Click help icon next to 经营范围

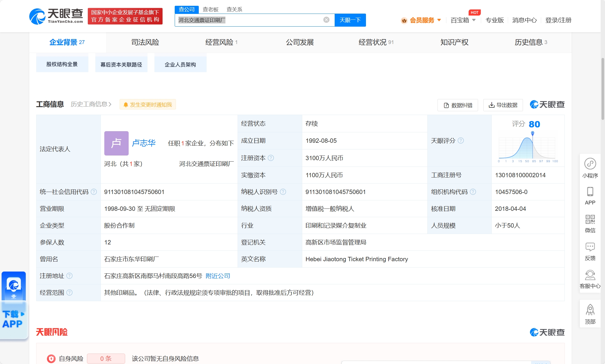click(x=70, y=292)
